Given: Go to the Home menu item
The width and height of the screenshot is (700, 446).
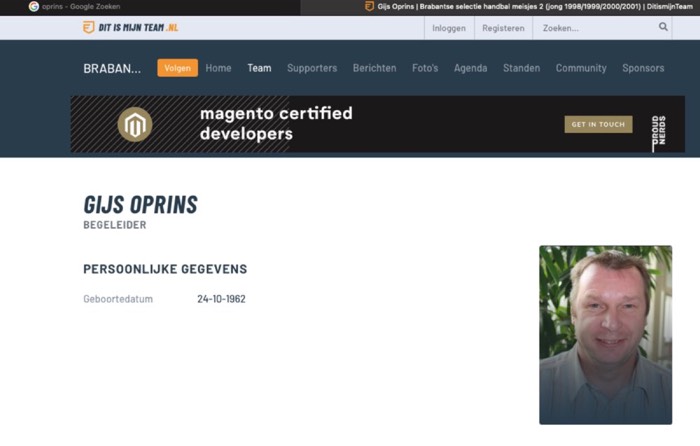Looking at the screenshot, I should 218,68.
